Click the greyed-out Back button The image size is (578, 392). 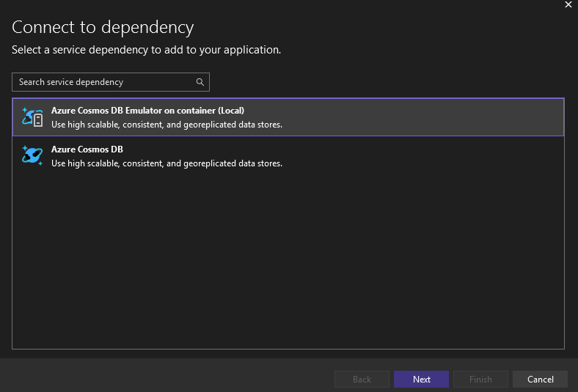click(362, 379)
